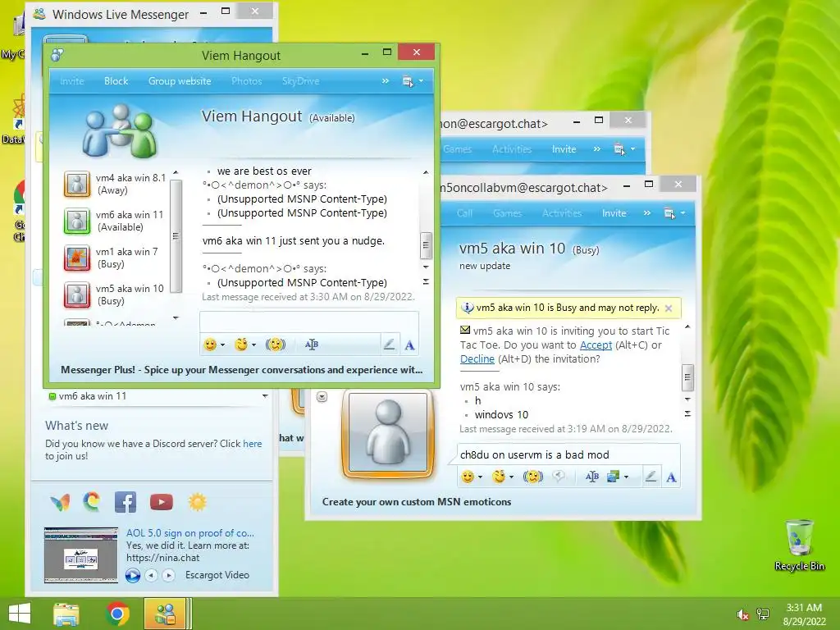The image size is (840, 630).
Task: Send a nudge in vm5 chat window
Action: 533,477
